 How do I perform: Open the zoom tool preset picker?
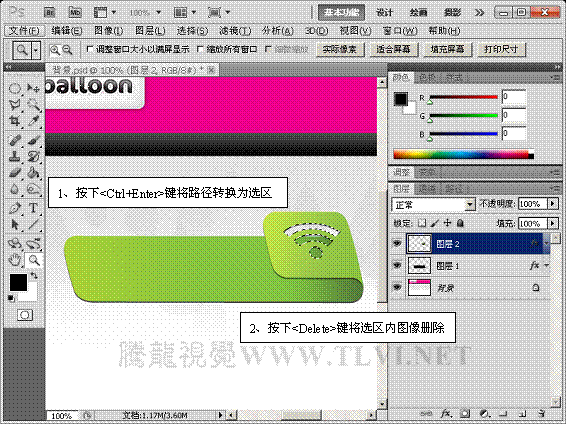pyautogui.click(x=36, y=50)
